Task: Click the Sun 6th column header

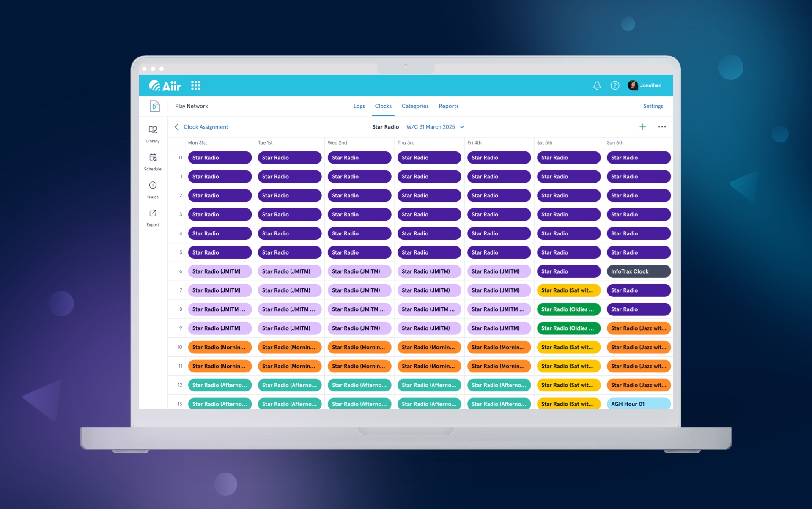Action: (x=615, y=143)
